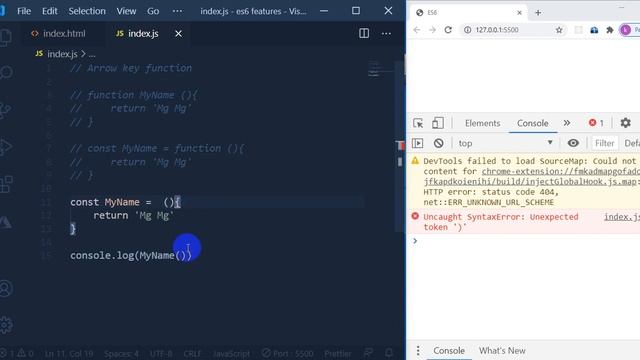This screenshot has width=640, height=360.
Task: Toggle the device toolbar in DevTools
Action: tap(438, 123)
